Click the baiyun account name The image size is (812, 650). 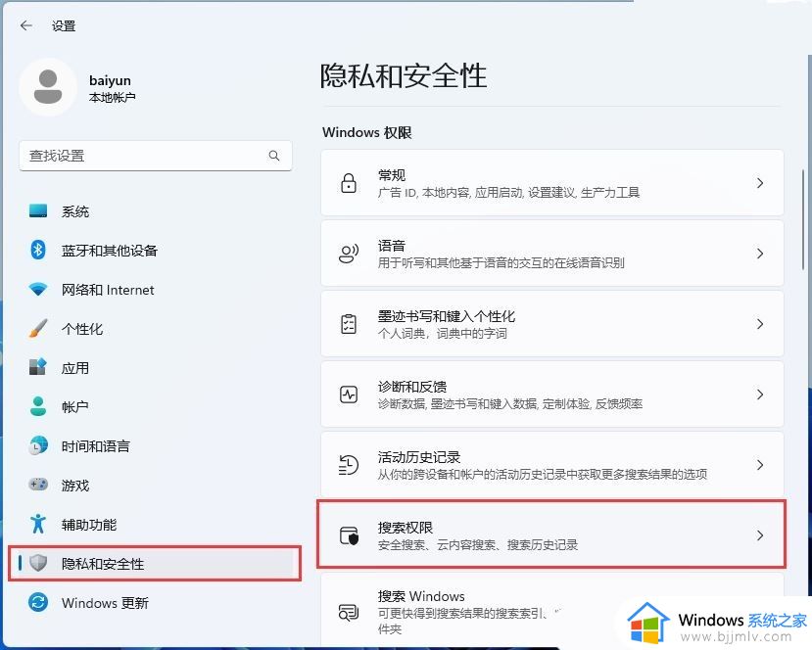click(x=110, y=80)
